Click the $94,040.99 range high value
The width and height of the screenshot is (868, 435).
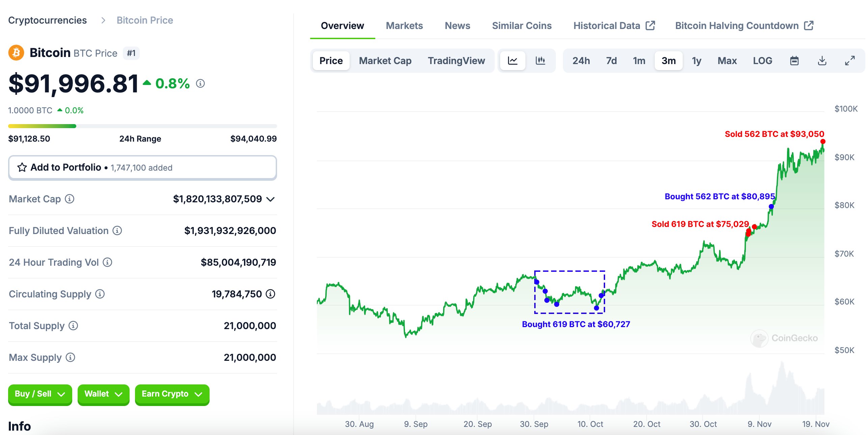[x=253, y=139]
